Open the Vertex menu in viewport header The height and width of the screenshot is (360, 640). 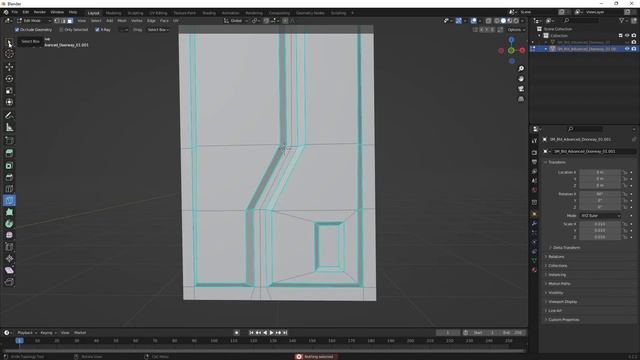tap(136, 21)
